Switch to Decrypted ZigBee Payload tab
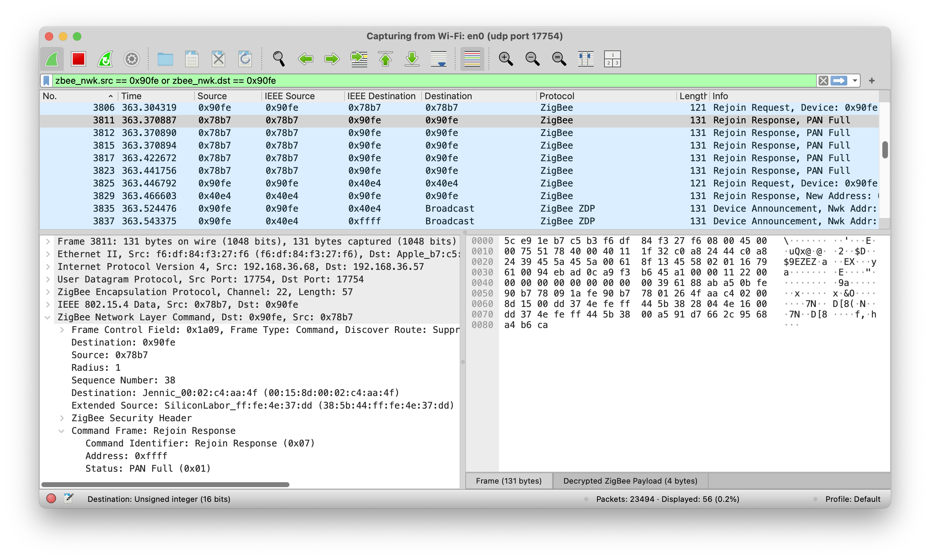Screen dimensions: 930x560 click(x=630, y=481)
